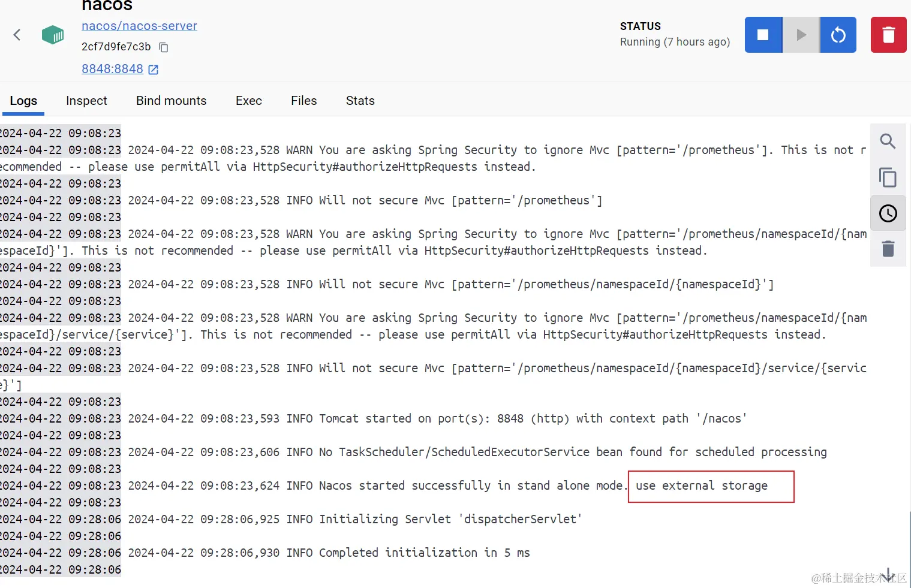911x588 pixels.
Task: Click the 'Running (7 hours ago)' status text
Action: tap(675, 42)
